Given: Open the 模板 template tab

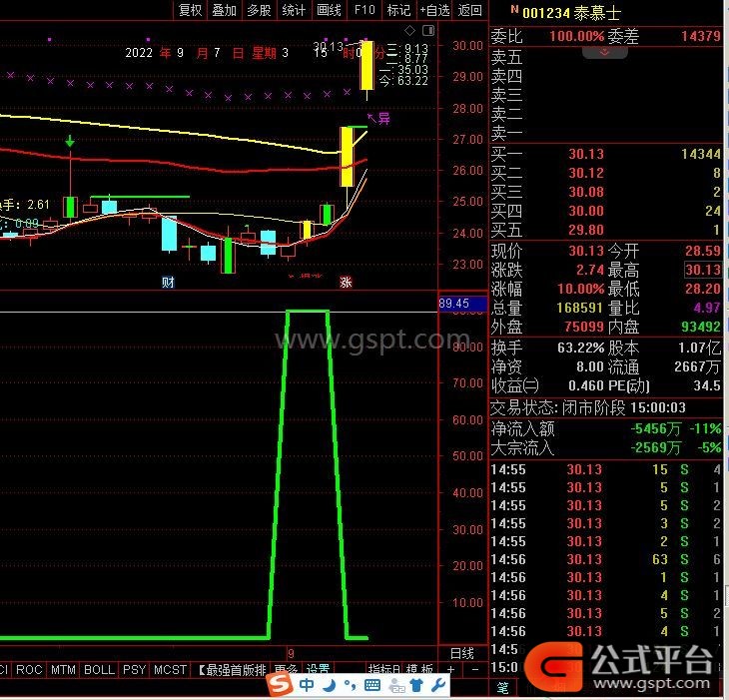Looking at the screenshot, I should 418,669.
